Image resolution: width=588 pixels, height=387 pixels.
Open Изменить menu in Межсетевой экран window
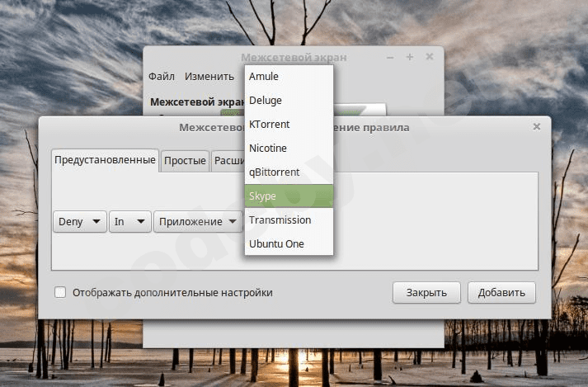(x=209, y=77)
